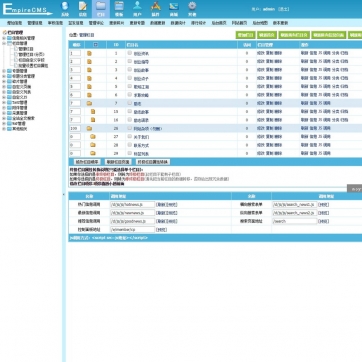The width and height of the screenshot is (362, 362).
Task: Click the green 增加栏目 button
Action: pyautogui.click(x=245, y=35)
